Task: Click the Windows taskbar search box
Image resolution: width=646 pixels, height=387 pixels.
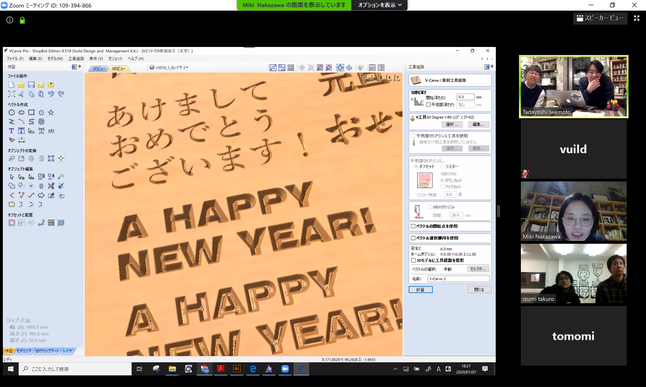Action: tap(76, 369)
